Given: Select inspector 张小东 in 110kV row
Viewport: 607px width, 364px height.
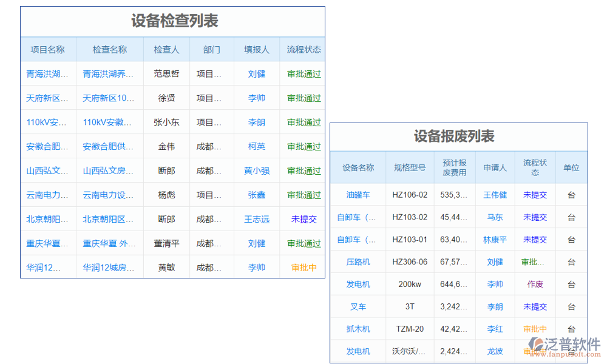Looking at the screenshot, I should (166, 122).
